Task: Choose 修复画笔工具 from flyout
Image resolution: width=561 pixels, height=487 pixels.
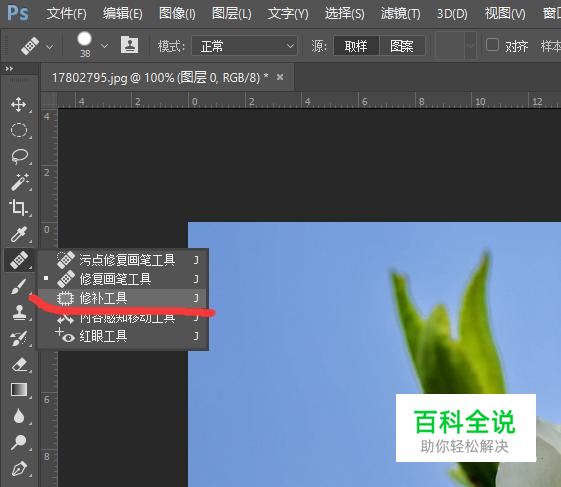Action: [123, 279]
